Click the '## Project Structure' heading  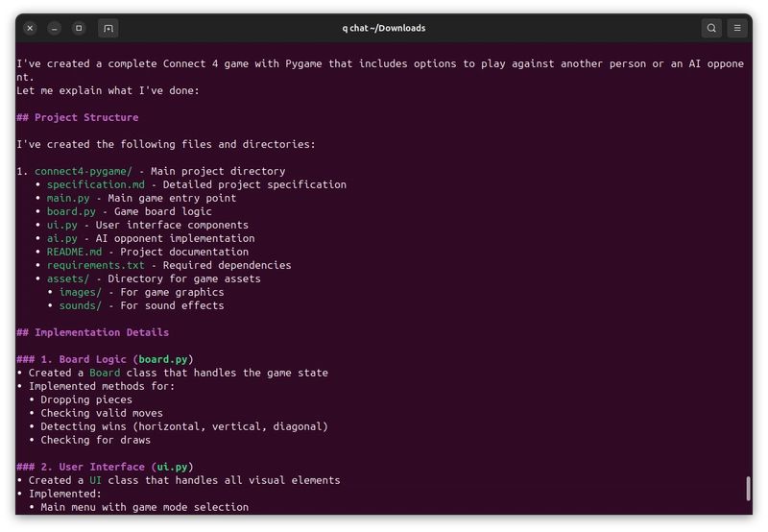(x=78, y=117)
